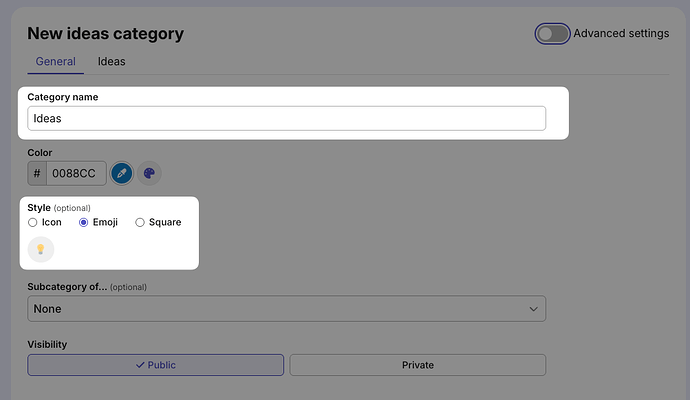Select the Emoji style radio button

[83, 223]
